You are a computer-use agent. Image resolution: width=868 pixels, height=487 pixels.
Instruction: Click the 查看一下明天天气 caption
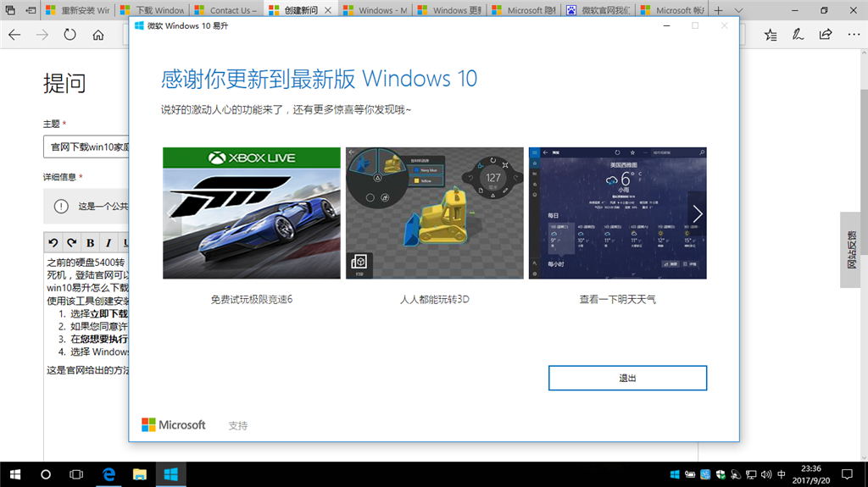pyautogui.click(x=618, y=299)
